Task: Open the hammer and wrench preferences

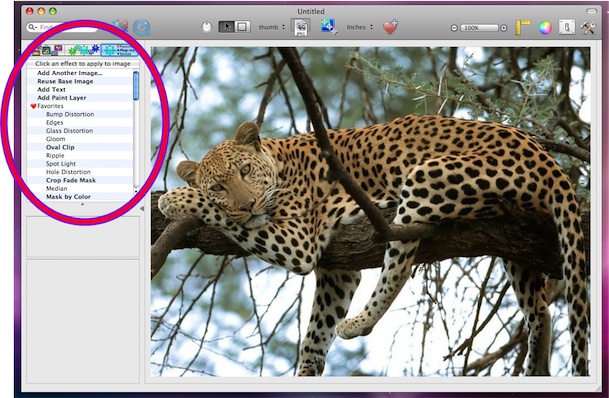Action: 588,28
